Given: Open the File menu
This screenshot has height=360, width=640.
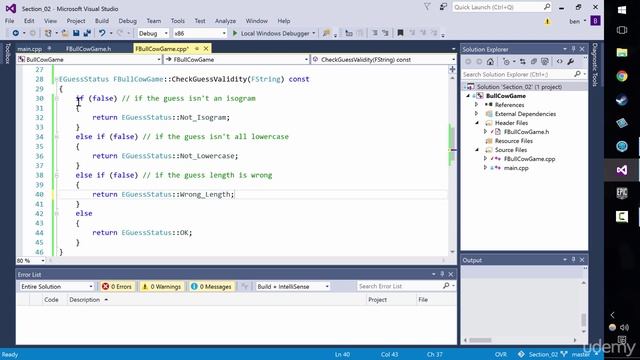Looking at the screenshot, I should pyautogui.click(x=9, y=21).
